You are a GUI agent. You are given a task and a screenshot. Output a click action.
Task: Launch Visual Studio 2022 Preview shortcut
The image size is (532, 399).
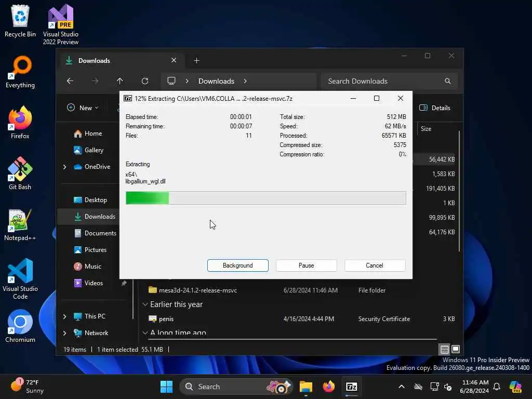coord(61,24)
